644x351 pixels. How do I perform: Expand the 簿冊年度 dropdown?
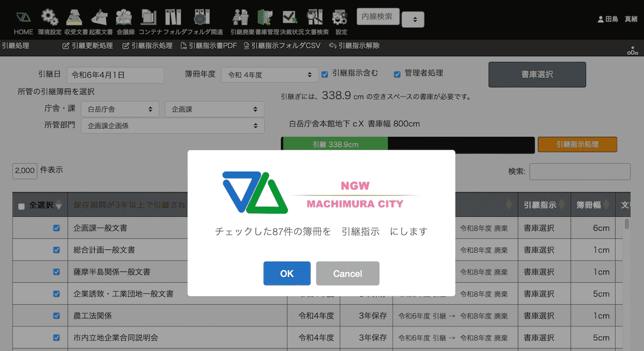point(270,75)
